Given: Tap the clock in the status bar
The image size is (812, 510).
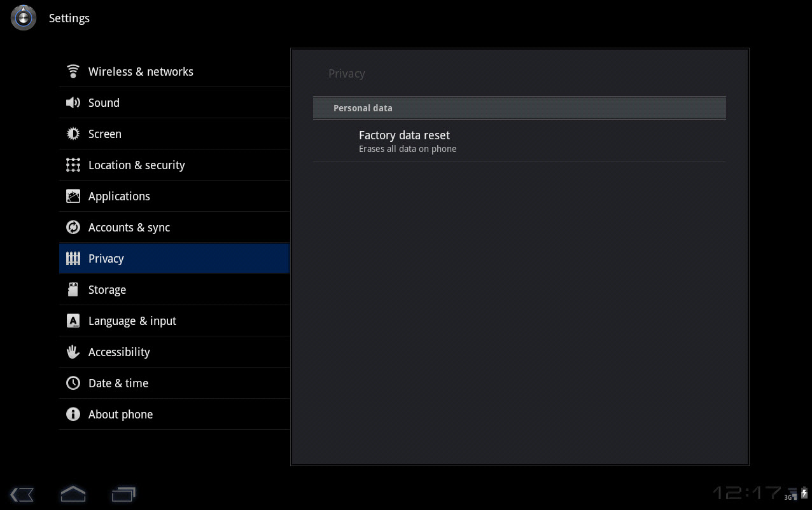Looking at the screenshot, I should tap(746, 493).
